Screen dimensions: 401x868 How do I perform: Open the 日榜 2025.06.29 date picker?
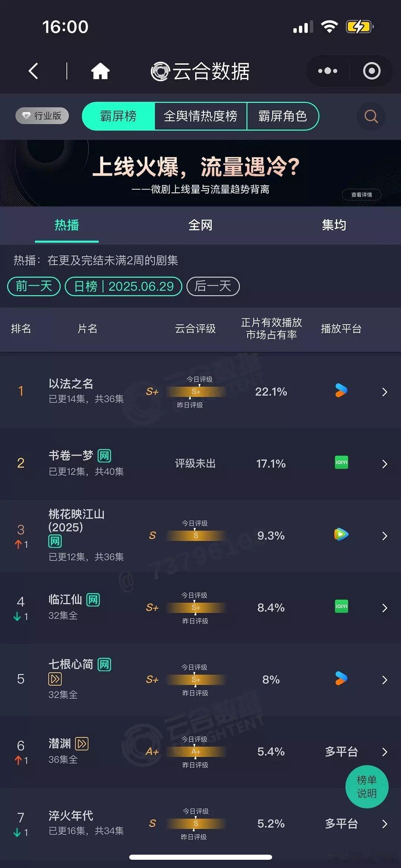point(124,286)
